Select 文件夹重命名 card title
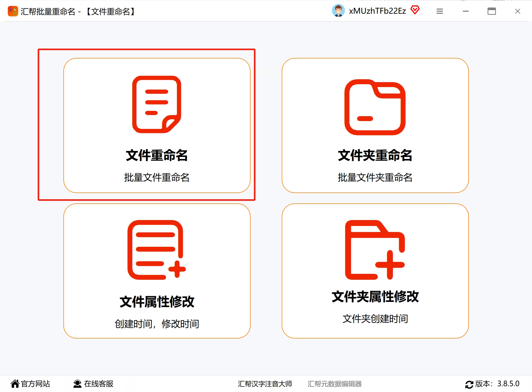Screen dimensions: 532x392 375,155
